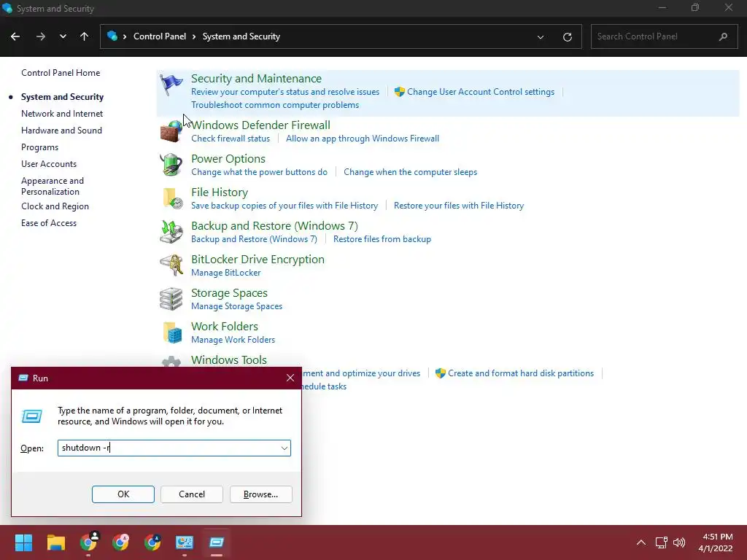The width and height of the screenshot is (747, 560).
Task: Go up one level with up arrow
Action: click(85, 36)
